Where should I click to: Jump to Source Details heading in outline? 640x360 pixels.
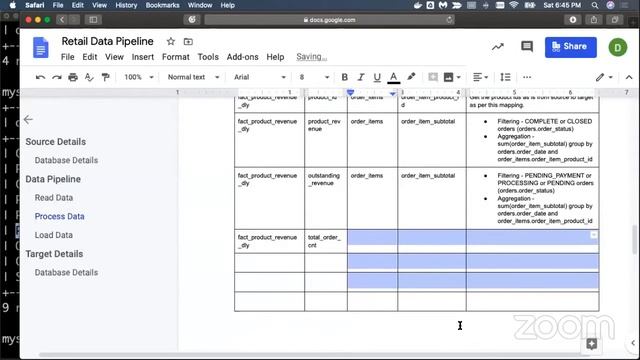point(56,142)
